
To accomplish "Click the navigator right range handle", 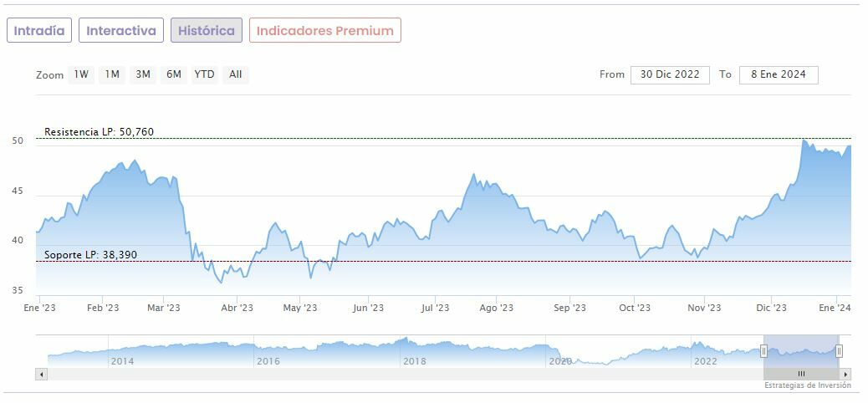I will [839, 351].
